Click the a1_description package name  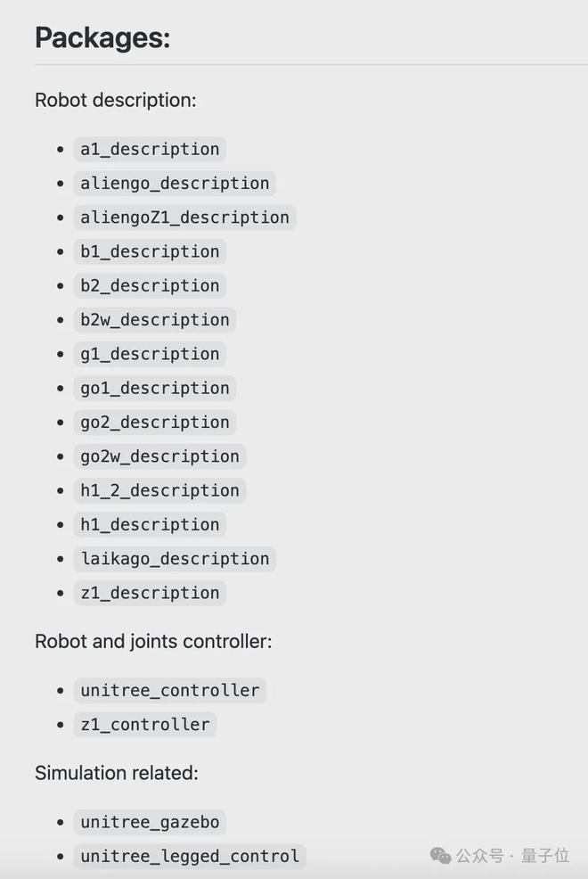click(x=150, y=149)
